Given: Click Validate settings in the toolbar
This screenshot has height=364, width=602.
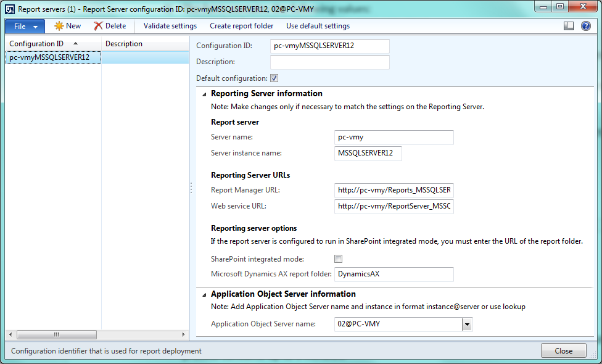Looking at the screenshot, I should click(170, 26).
